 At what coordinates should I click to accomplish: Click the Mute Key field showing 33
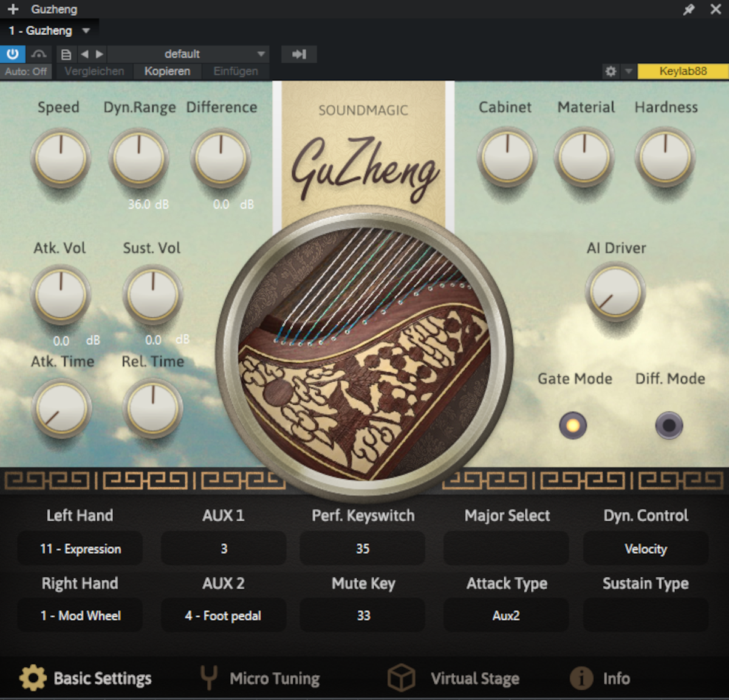pos(363,616)
